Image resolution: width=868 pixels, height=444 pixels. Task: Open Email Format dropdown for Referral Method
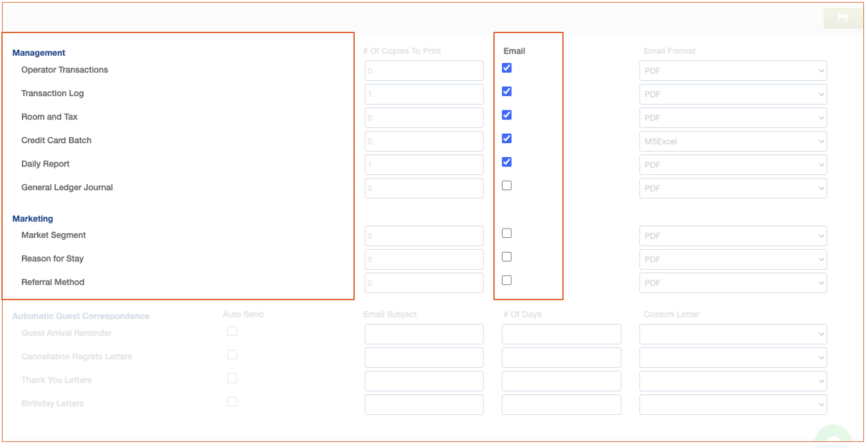click(733, 283)
